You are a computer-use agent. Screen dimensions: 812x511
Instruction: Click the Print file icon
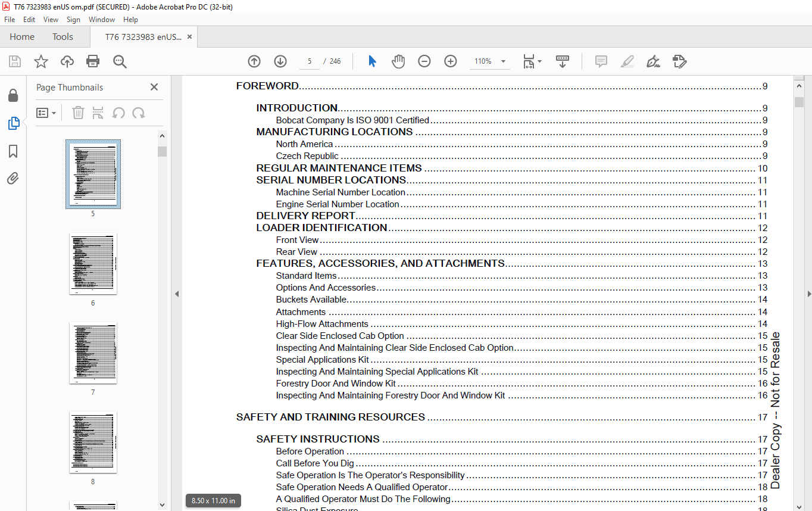pos(93,61)
